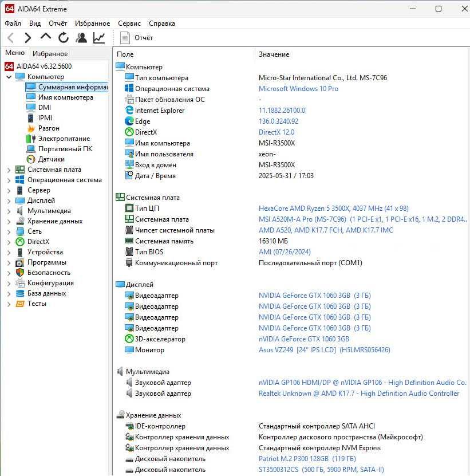
Task: Open the graph chart toolbar icon
Action: click(x=99, y=38)
